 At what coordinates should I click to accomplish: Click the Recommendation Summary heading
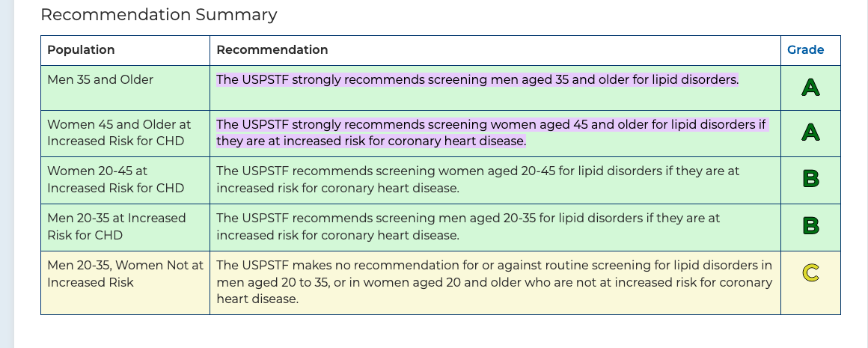[159, 14]
